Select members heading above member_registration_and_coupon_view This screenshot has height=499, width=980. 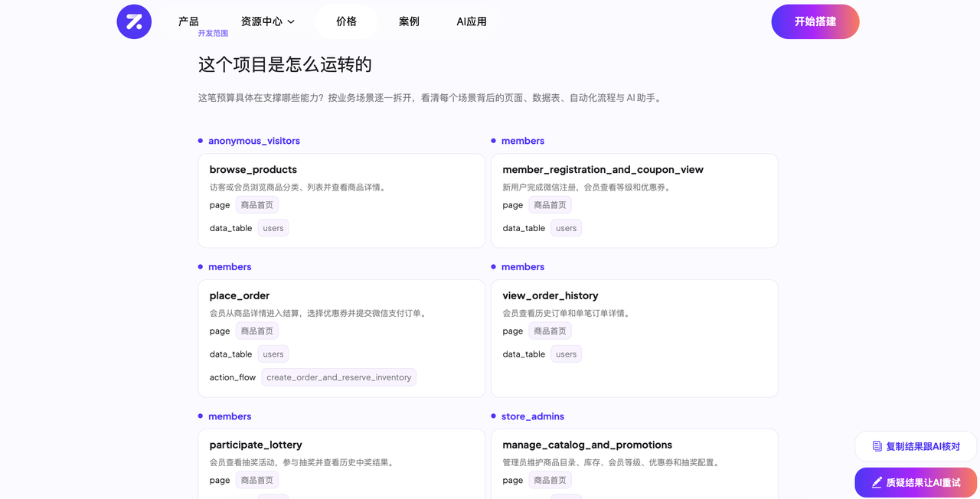click(523, 141)
